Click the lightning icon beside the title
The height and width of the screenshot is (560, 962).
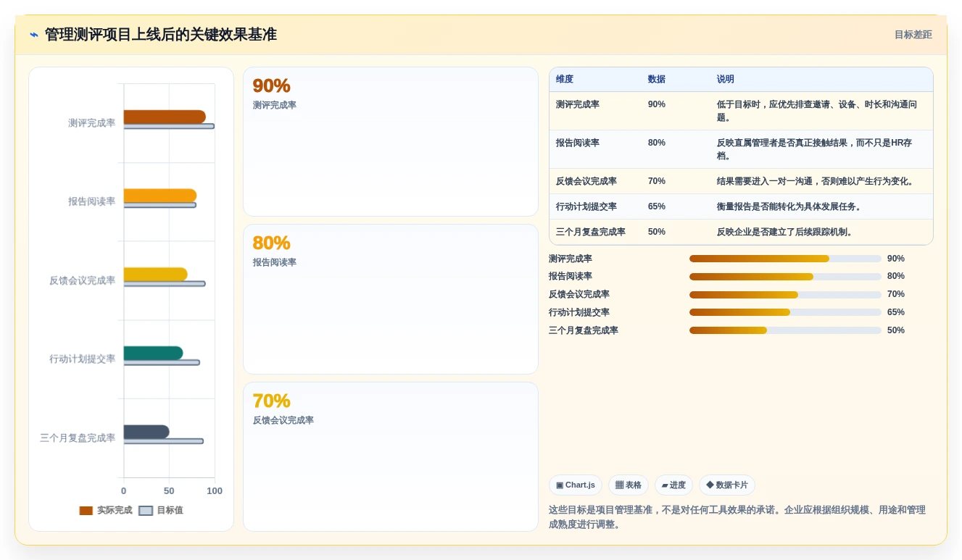[34, 35]
